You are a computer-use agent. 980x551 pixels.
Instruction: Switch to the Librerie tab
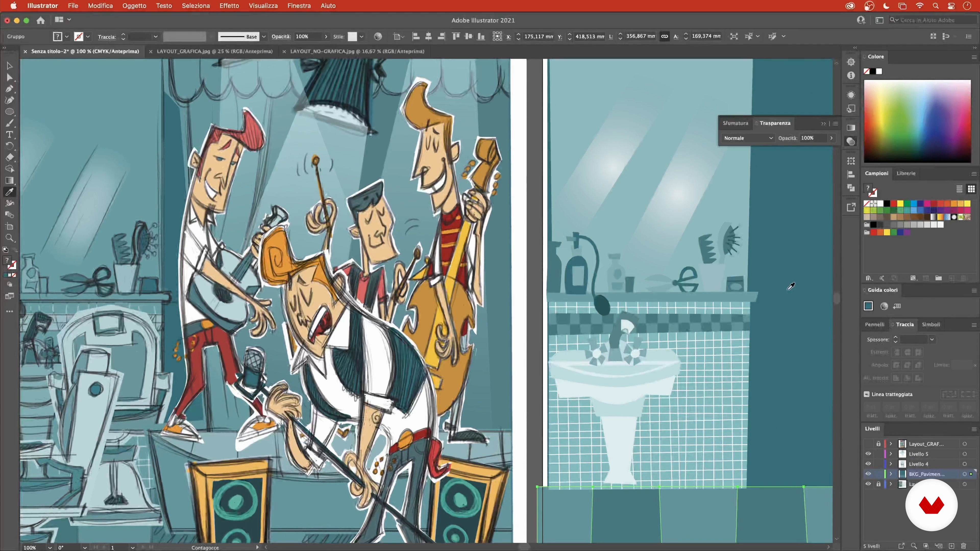coord(906,173)
